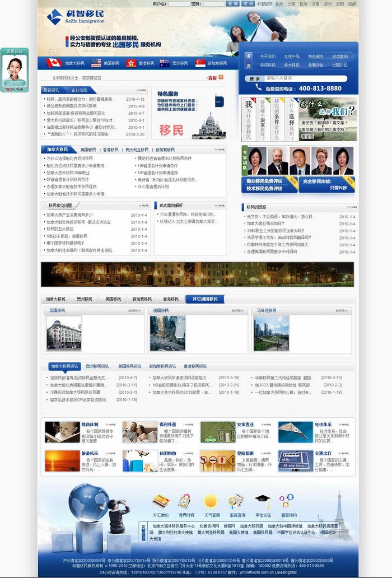Switch to the 企业动态 tab
The width and height of the screenshot is (392, 578).
[79, 90]
